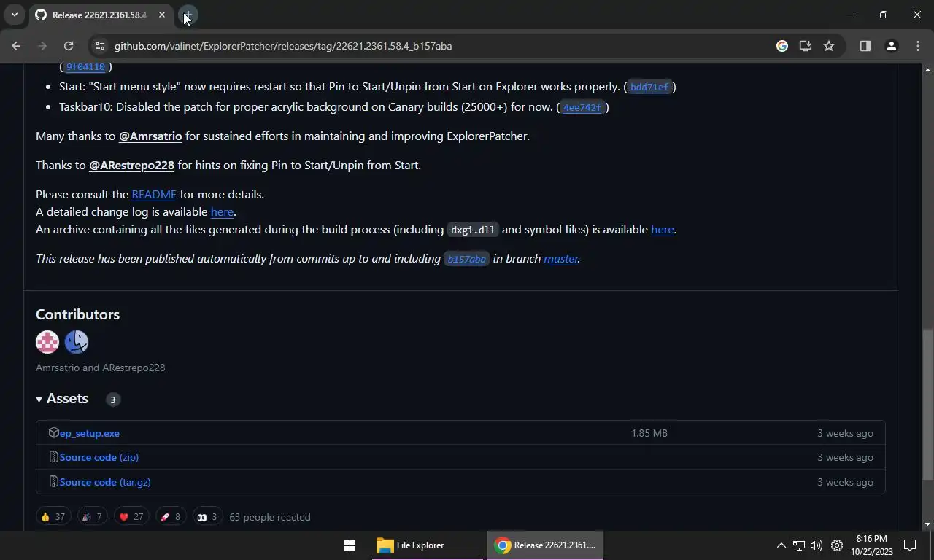Click the scrollbar up arrow
Viewport: 934px width, 560px height.
(927, 70)
